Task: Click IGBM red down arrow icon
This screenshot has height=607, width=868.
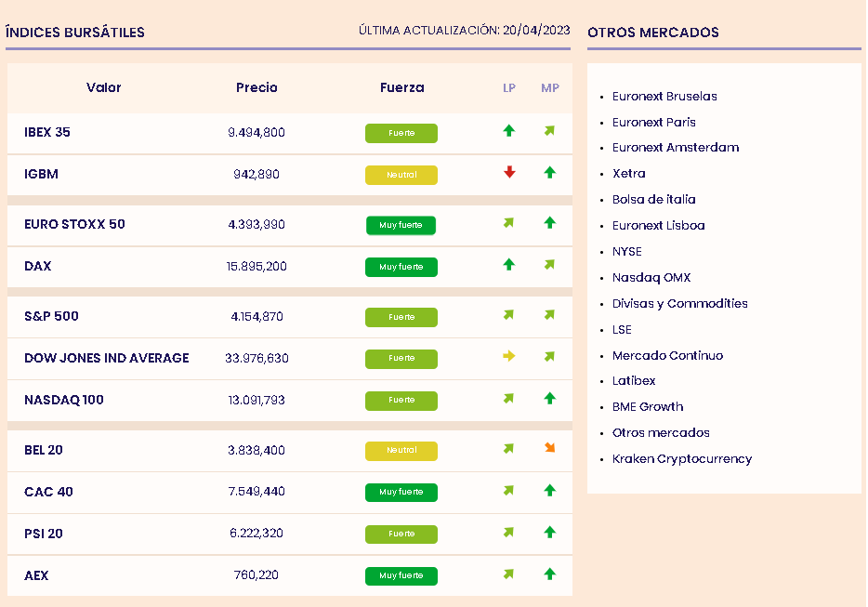Action: [x=508, y=172]
